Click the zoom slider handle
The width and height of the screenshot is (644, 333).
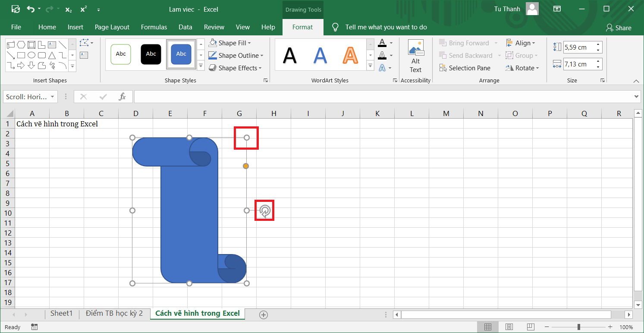point(578,327)
